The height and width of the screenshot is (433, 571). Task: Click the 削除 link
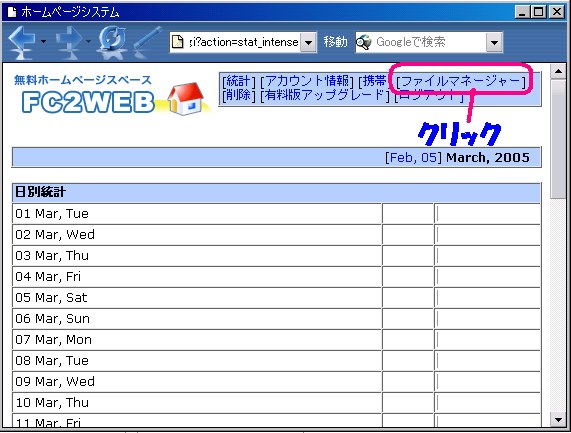239,95
